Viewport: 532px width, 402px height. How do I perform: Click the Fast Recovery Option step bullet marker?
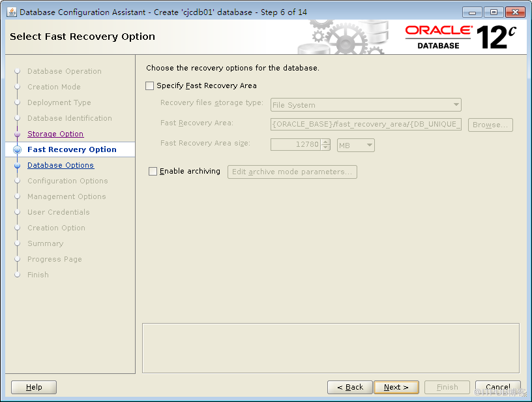tap(18, 149)
